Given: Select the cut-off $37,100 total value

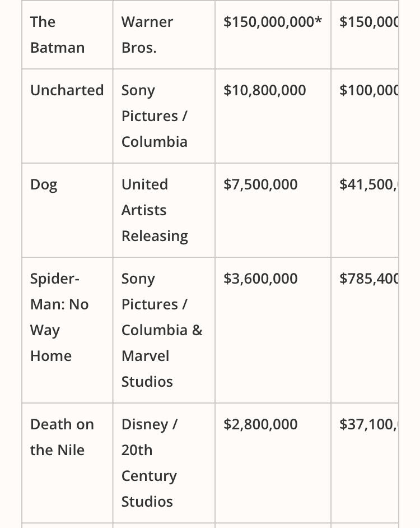Looking at the screenshot, I should (x=369, y=424).
